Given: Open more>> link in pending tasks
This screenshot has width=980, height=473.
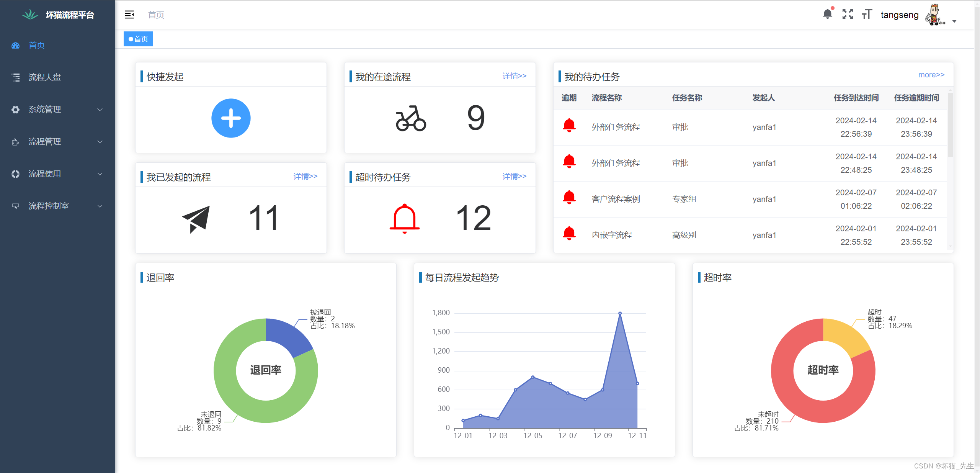Looking at the screenshot, I should click(931, 75).
